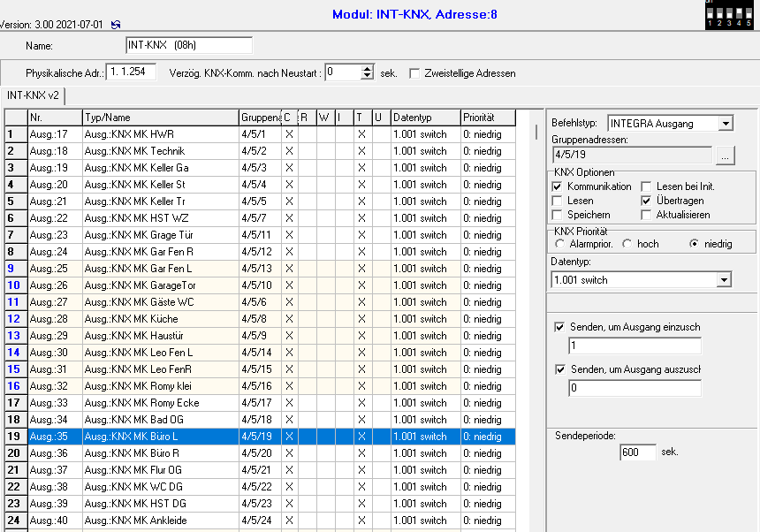Viewport: 760px width, 532px height.
Task: Enable the Zweistellige Adressen checkbox
Action: [414, 73]
